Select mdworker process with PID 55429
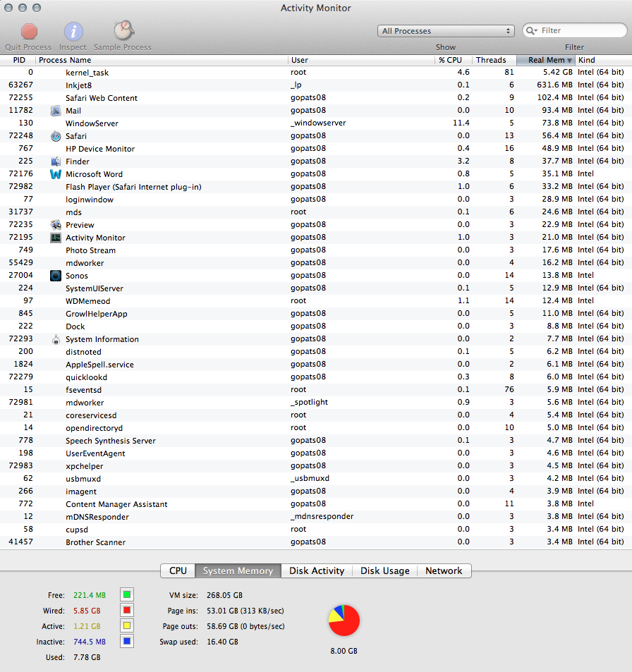632x672 pixels. pos(316,263)
